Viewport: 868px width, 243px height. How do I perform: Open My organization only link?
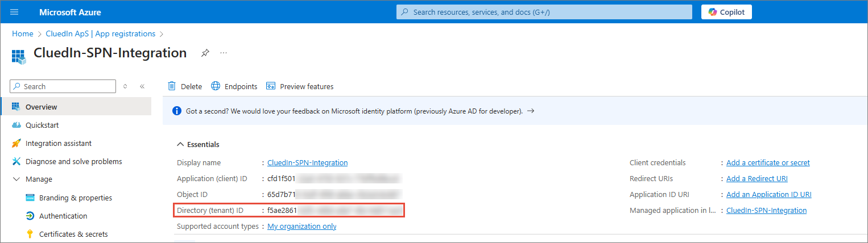302,226
